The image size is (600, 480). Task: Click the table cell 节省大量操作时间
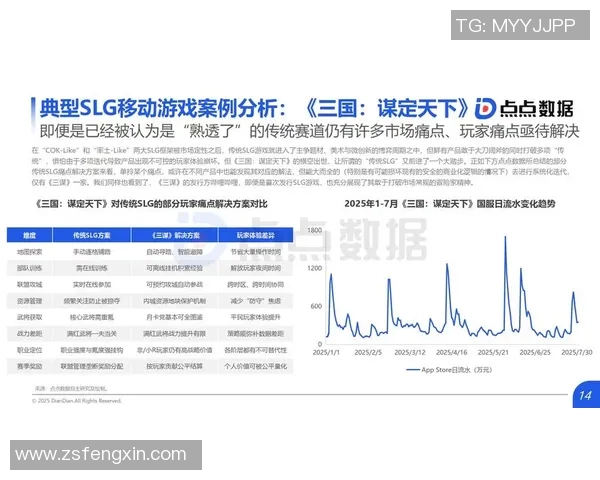(x=256, y=252)
